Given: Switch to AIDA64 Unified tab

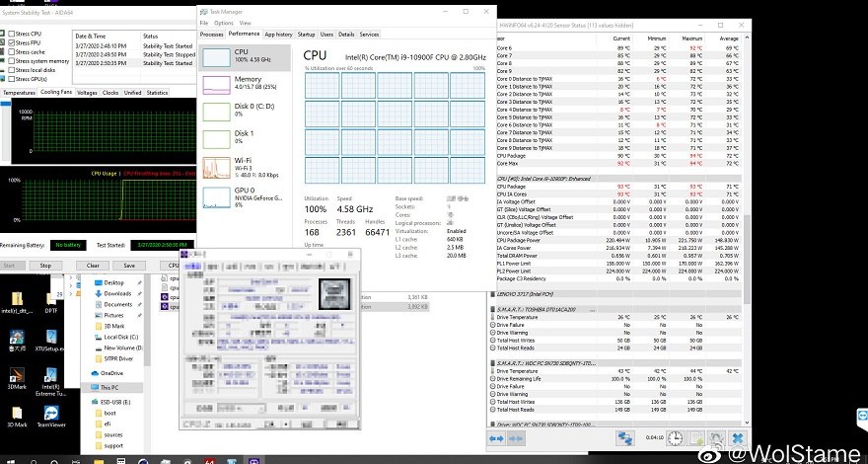Looking at the screenshot, I should 133,93.
